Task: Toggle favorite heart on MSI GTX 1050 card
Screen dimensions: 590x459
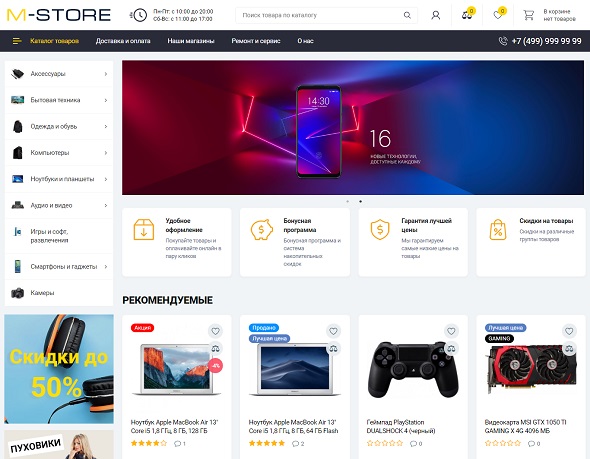Action: pyautogui.click(x=569, y=331)
